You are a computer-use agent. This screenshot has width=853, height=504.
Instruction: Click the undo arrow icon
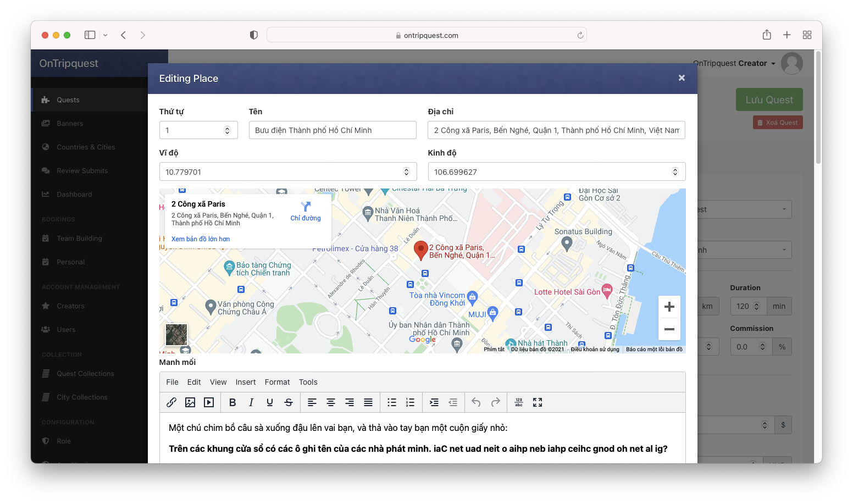pos(476,402)
